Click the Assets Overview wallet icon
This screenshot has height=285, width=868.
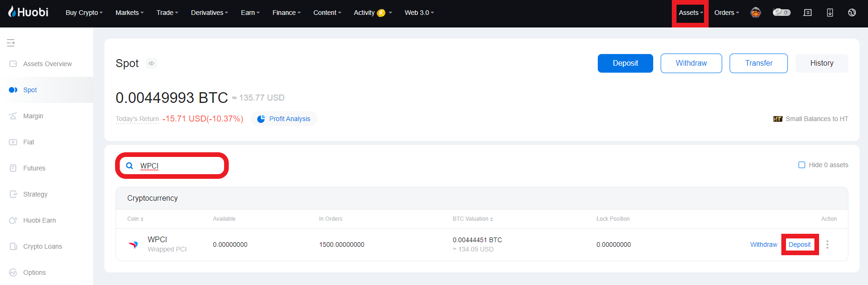click(13, 64)
